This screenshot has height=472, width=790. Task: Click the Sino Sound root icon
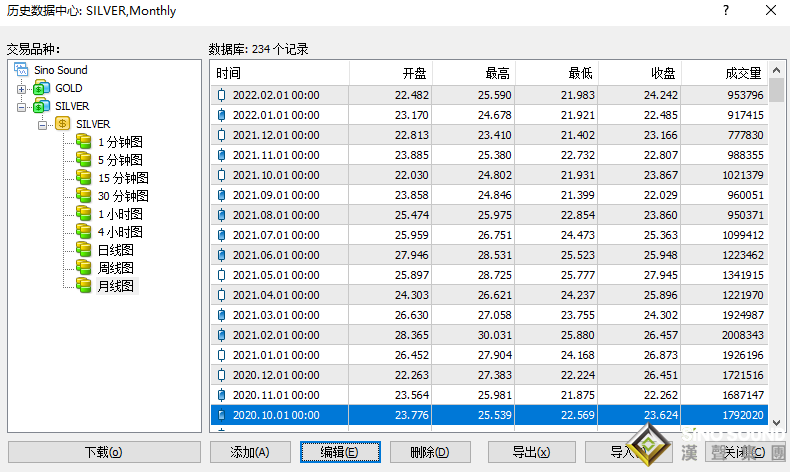[x=21, y=70]
